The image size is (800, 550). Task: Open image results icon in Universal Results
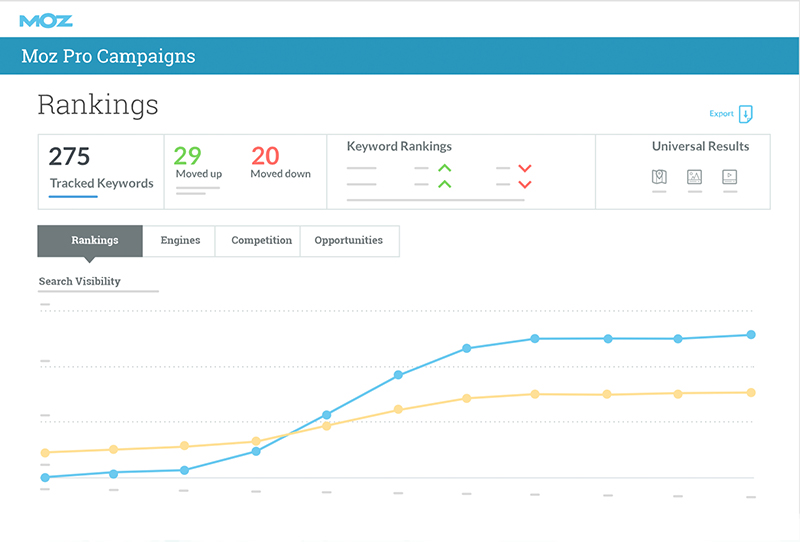click(695, 176)
